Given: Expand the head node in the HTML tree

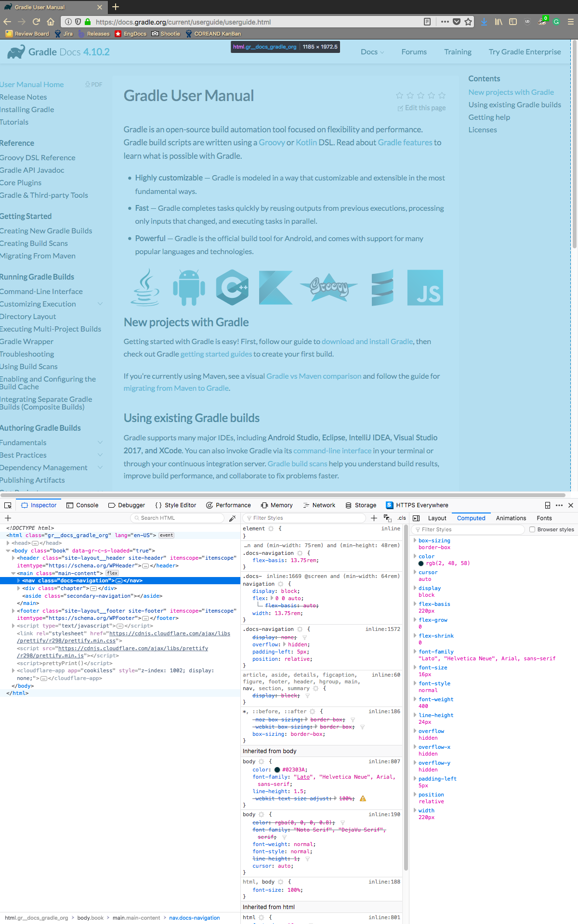Looking at the screenshot, I should pyautogui.click(x=8, y=543).
